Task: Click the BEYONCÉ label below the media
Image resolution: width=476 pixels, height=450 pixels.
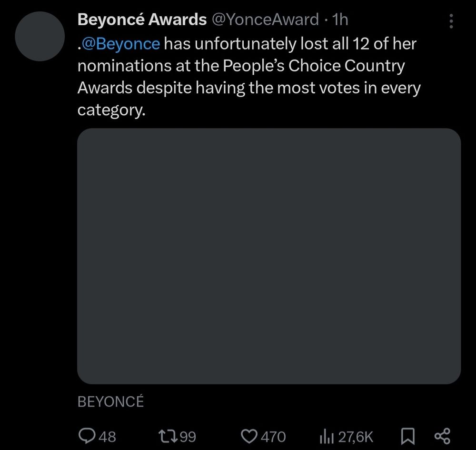Action: coord(110,401)
